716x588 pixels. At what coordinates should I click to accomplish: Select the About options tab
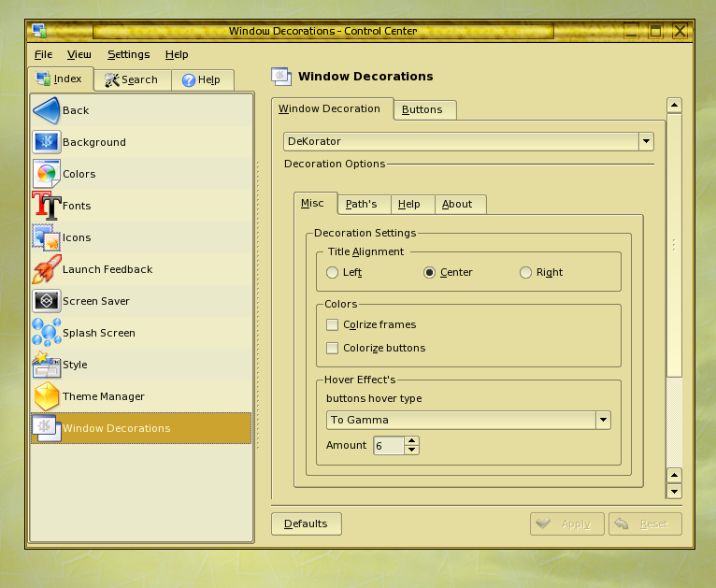point(460,204)
